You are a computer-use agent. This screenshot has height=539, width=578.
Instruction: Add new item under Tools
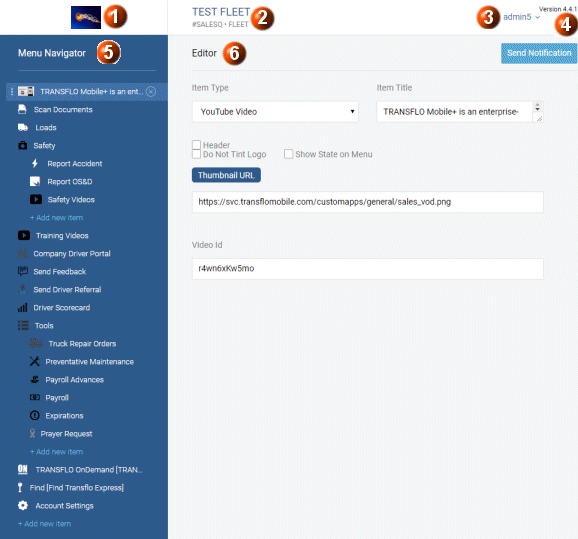pyautogui.click(x=56, y=452)
